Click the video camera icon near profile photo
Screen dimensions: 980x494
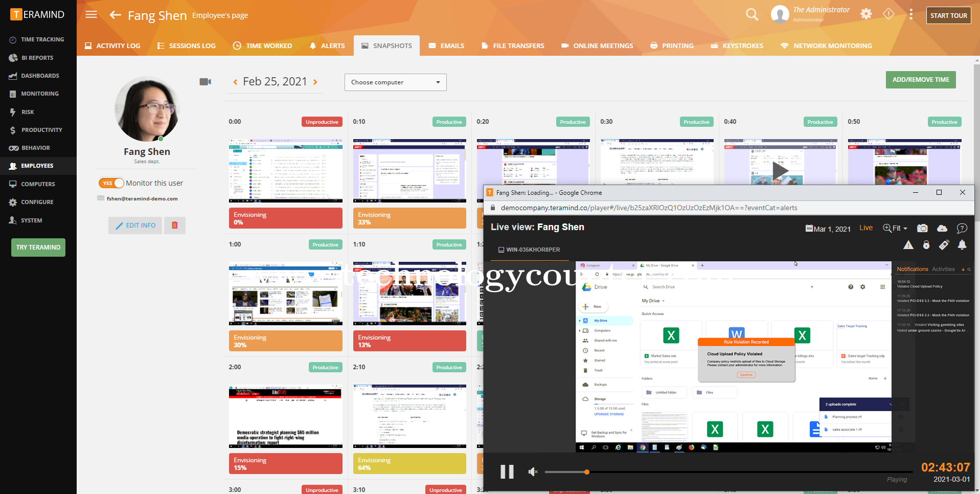click(x=205, y=82)
